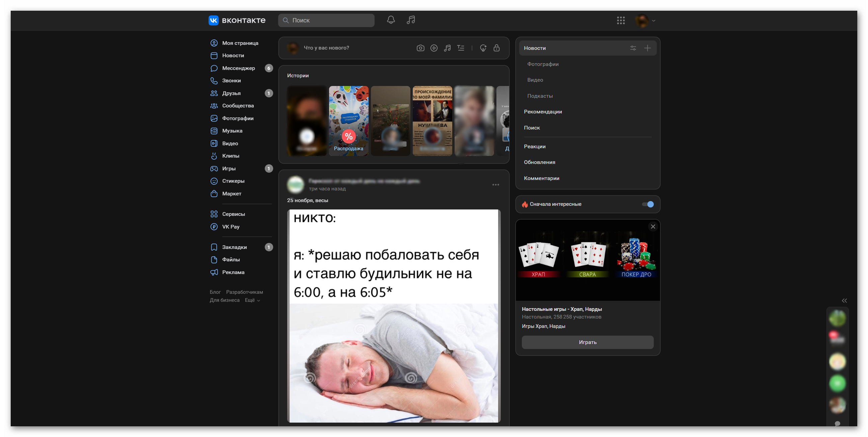Open notifications bell icon
Image resolution: width=868 pixels, height=437 pixels.
(391, 20)
